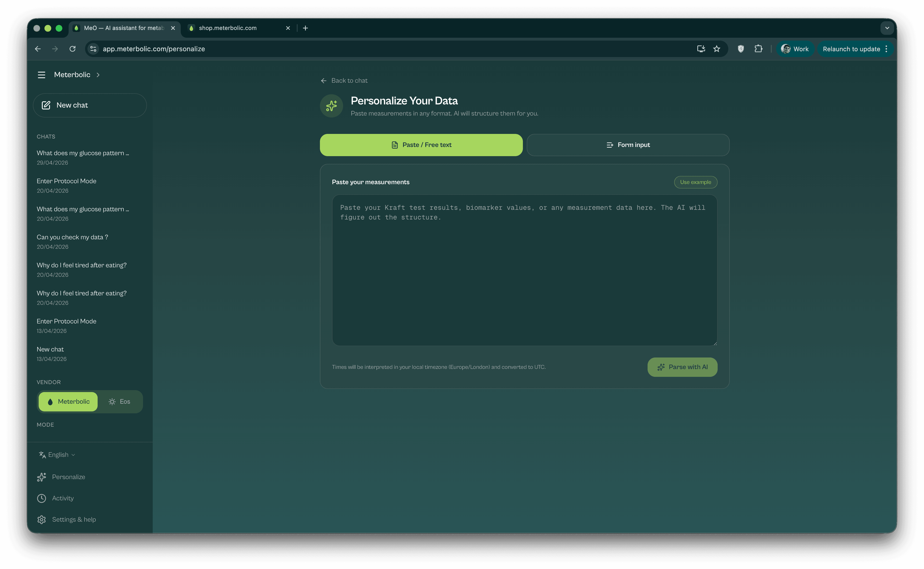The height and width of the screenshot is (569, 924).
Task: Click the Personalize sparkle icon in sidebar
Action: [41, 477]
